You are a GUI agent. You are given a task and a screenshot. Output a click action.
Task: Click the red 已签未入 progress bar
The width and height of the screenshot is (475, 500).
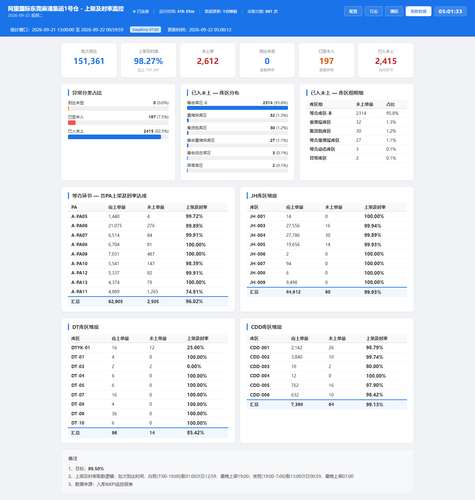coord(72,123)
